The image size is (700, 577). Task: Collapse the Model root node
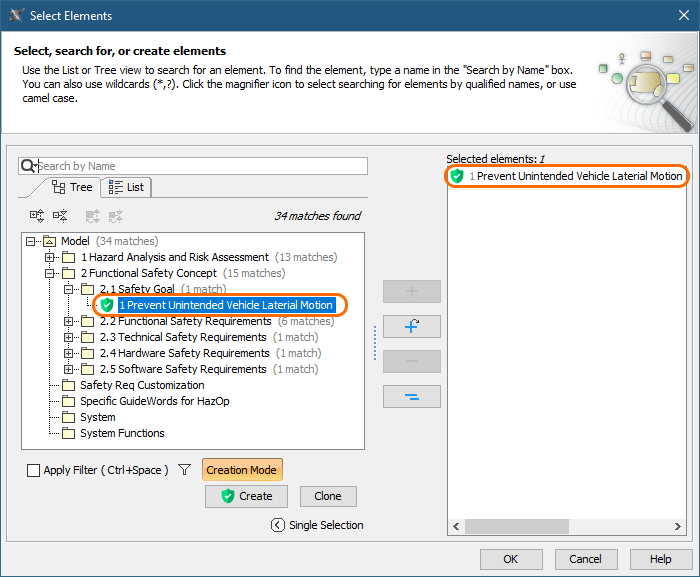click(30, 242)
